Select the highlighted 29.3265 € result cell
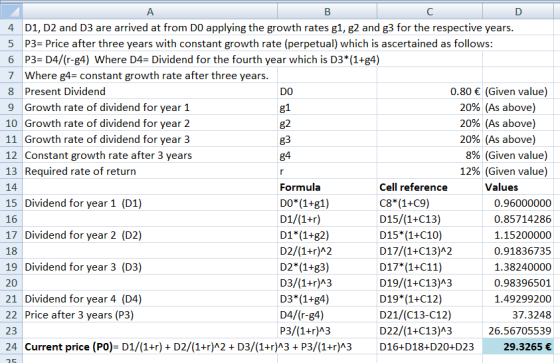The image size is (560, 363). tap(518, 347)
